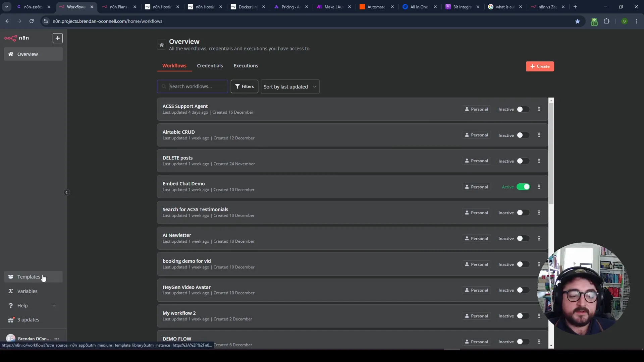The height and width of the screenshot is (362, 644).
Task: Click the bookmark star in address bar
Action: (578, 21)
